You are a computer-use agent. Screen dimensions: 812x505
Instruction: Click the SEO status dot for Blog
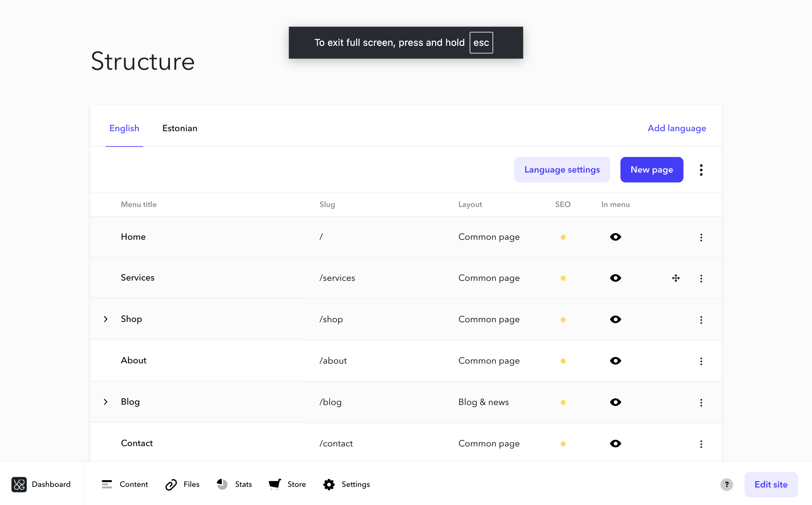click(x=563, y=402)
